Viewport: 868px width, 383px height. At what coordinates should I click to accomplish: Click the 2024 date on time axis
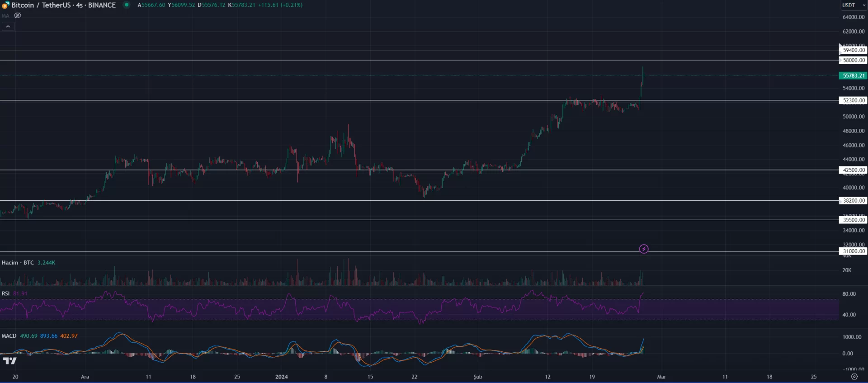[x=281, y=377]
